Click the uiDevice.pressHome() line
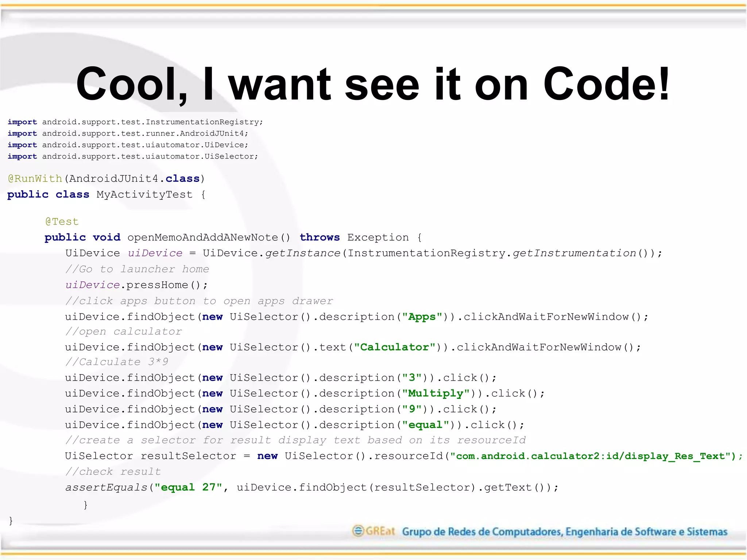This screenshot has height=560, width=747. [x=137, y=285]
